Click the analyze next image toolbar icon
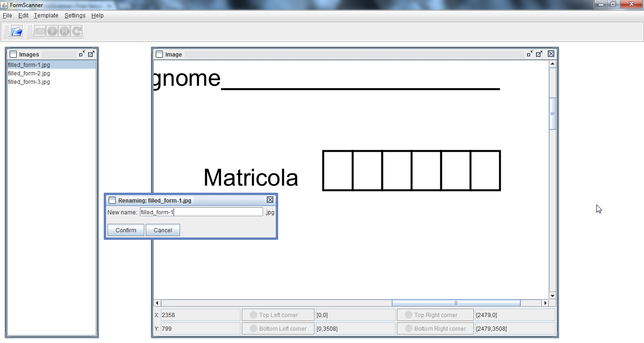The height and width of the screenshot is (343, 644). pyautogui.click(x=65, y=32)
